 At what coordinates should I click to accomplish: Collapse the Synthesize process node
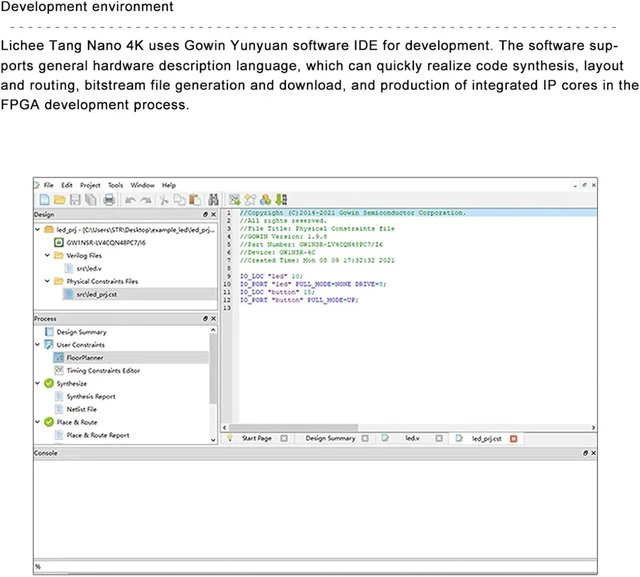(x=38, y=383)
